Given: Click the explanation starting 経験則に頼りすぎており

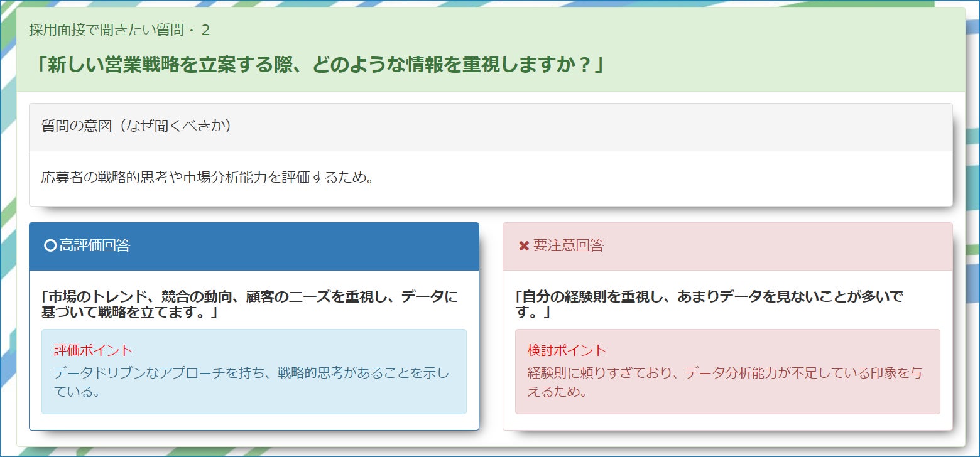Looking at the screenshot, I should coord(725,382).
